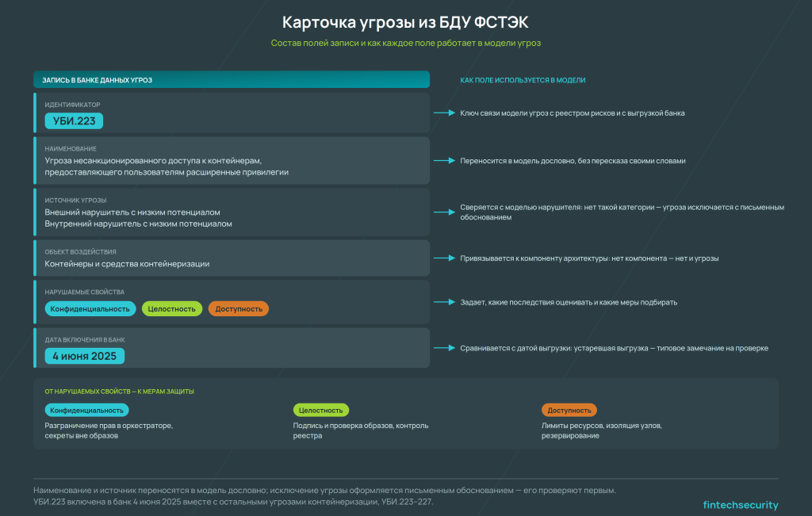
Task: Click the Источник угрозы field label
Action: (75, 201)
